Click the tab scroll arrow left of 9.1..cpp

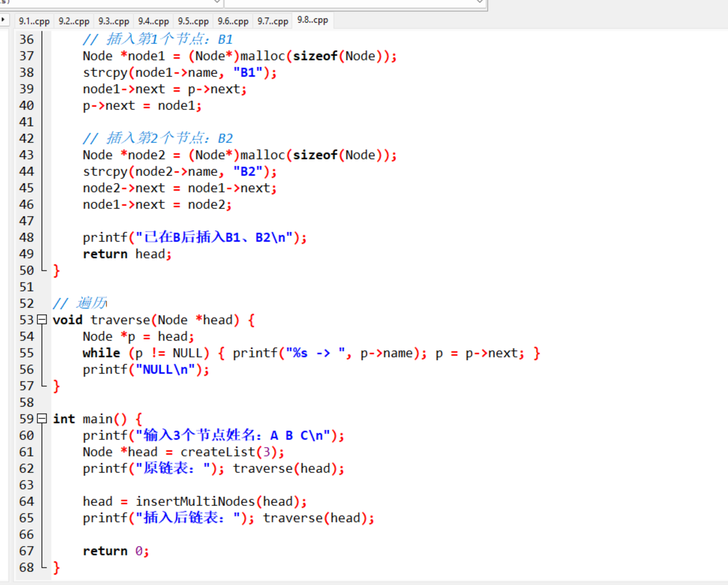[4, 20]
